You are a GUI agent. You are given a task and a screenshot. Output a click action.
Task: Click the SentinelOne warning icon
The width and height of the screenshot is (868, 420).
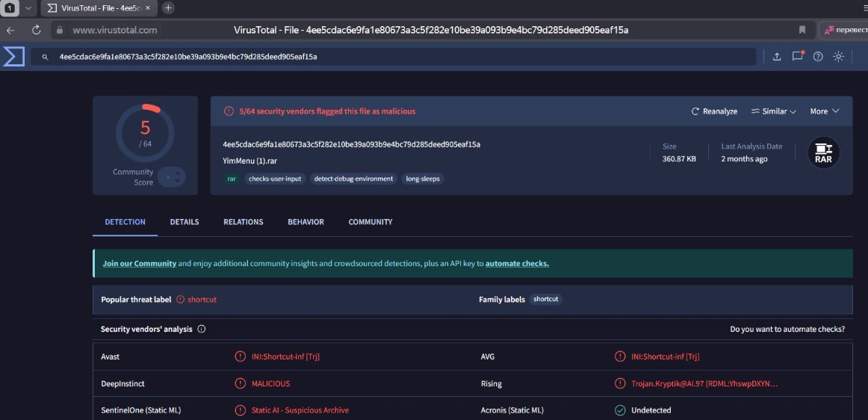coord(241,410)
